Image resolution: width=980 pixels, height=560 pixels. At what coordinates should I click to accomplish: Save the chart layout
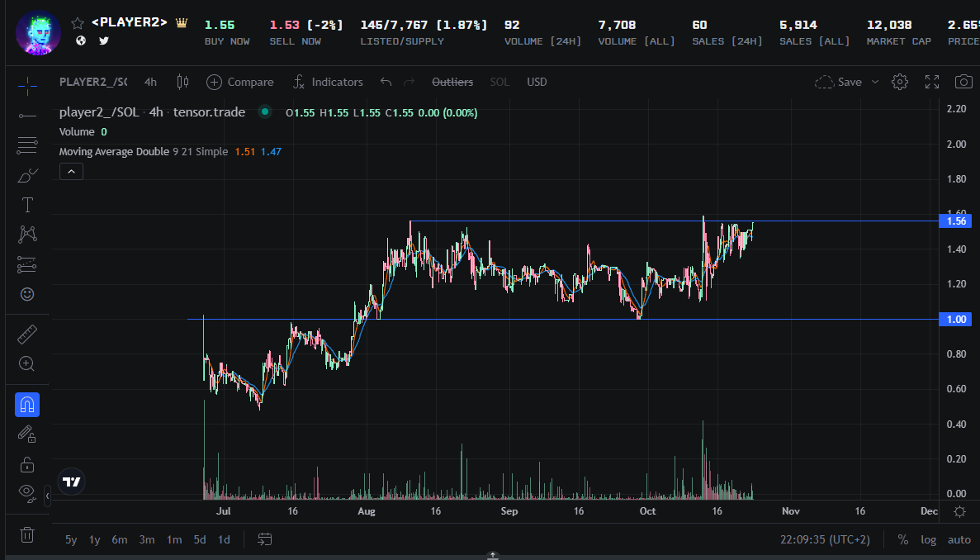[x=839, y=82]
